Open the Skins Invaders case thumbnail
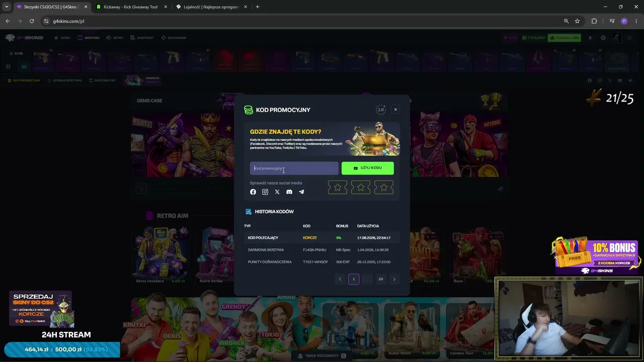The image size is (644, 362). click(x=160, y=255)
